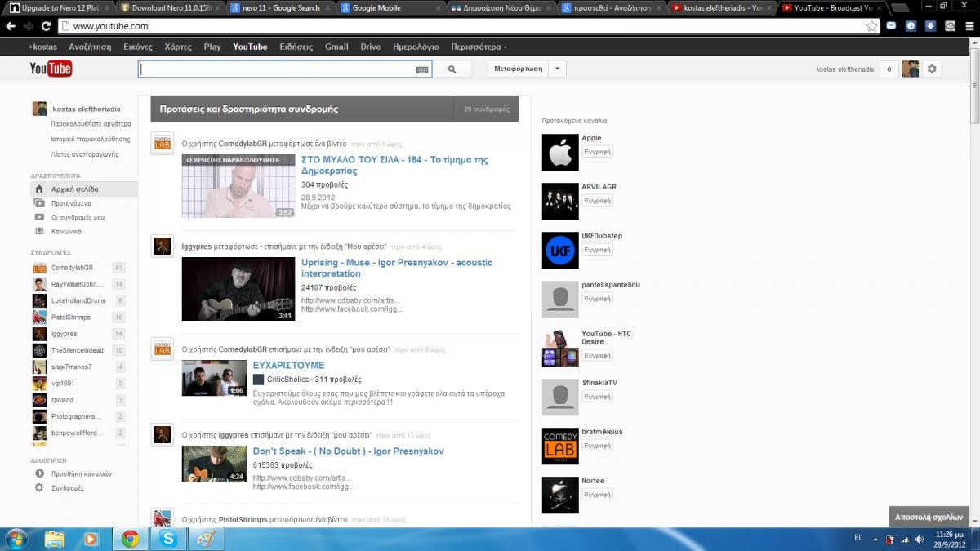Open the Uprising - Muse video title link

click(x=397, y=268)
